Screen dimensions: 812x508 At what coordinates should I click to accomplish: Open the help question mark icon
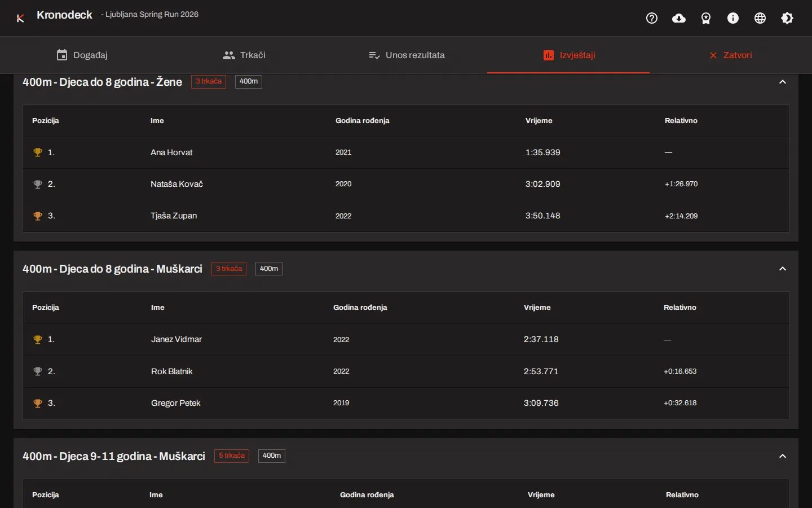pyautogui.click(x=652, y=18)
